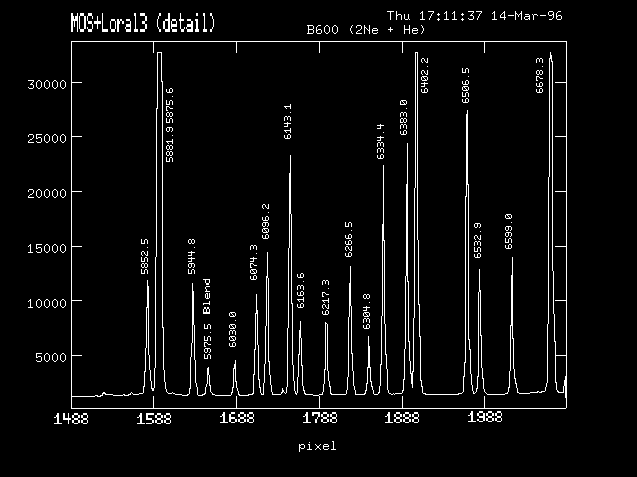Select the 6143.1 line label
The width and height of the screenshot is (637, 477).
pos(288,122)
